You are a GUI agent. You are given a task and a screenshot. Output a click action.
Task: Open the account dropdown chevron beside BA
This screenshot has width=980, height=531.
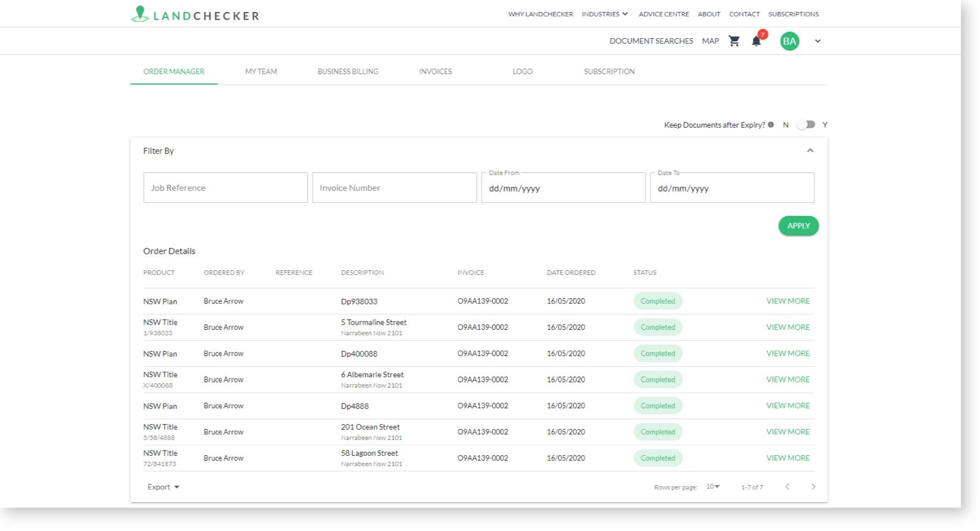click(818, 41)
